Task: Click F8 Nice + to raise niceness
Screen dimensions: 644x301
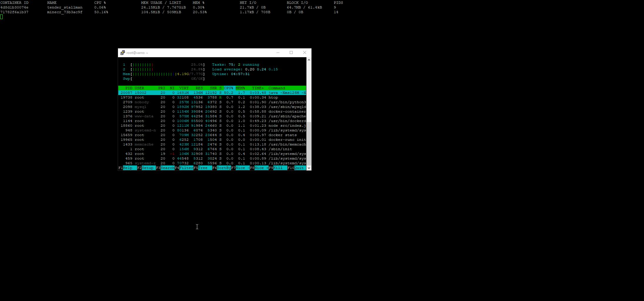Action: click(261, 168)
